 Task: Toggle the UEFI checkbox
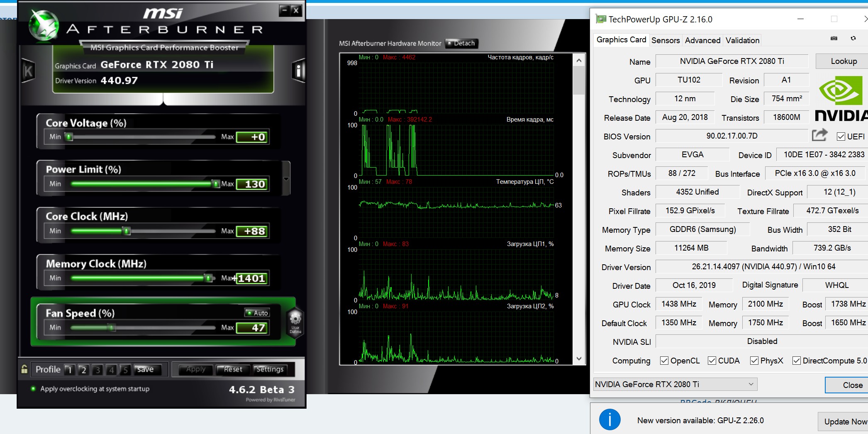coord(841,137)
